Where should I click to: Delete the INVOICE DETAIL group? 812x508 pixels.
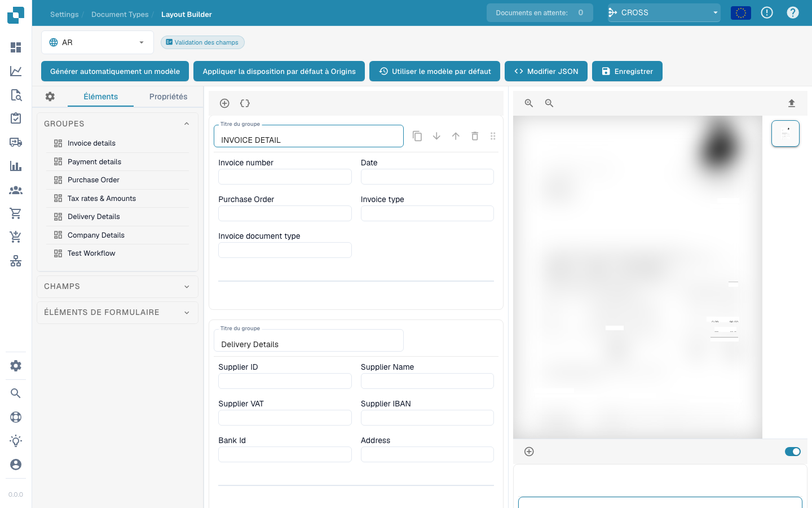(x=475, y=136)
